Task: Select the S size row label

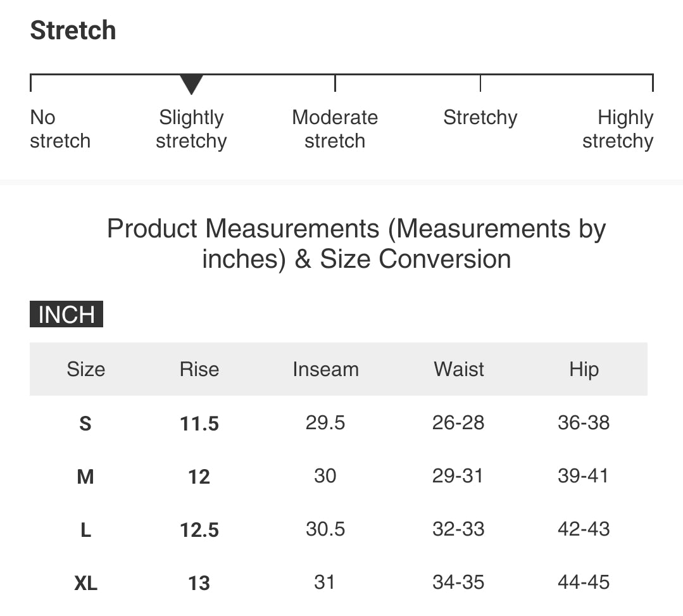Action: click(85, 424)
